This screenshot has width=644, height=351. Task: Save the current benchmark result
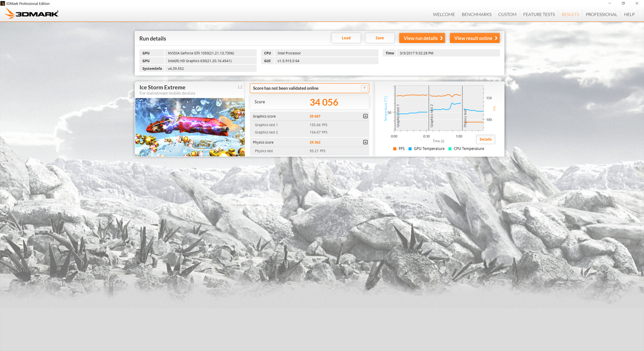[x=380, y=38]
